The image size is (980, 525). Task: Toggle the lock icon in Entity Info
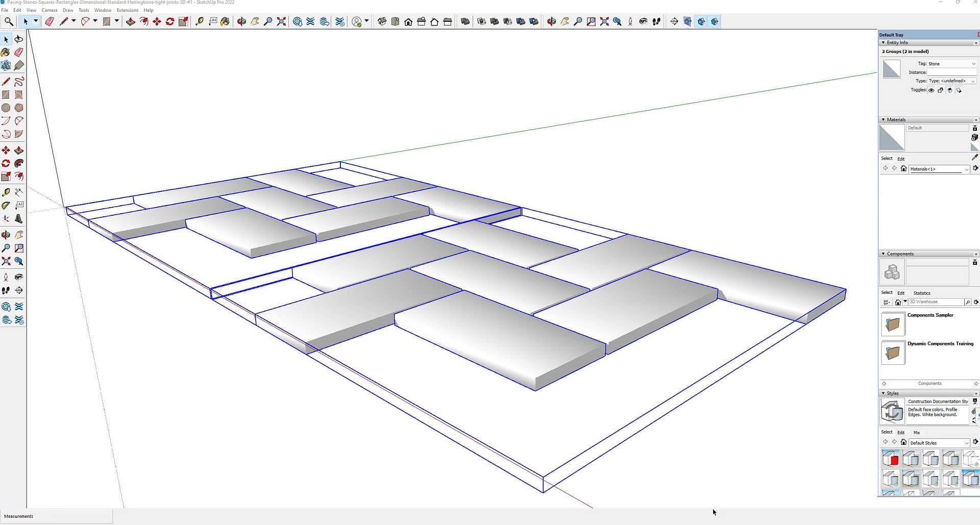[940, 90]
